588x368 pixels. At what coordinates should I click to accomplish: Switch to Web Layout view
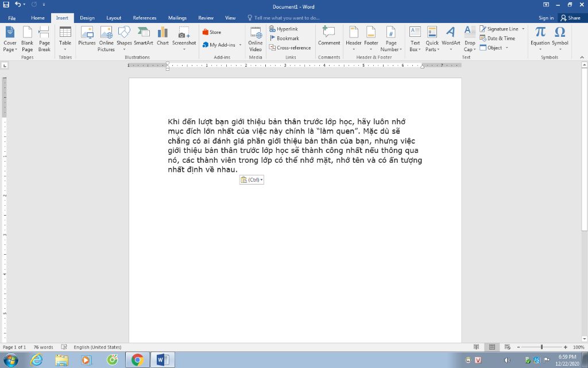[508, 347]
